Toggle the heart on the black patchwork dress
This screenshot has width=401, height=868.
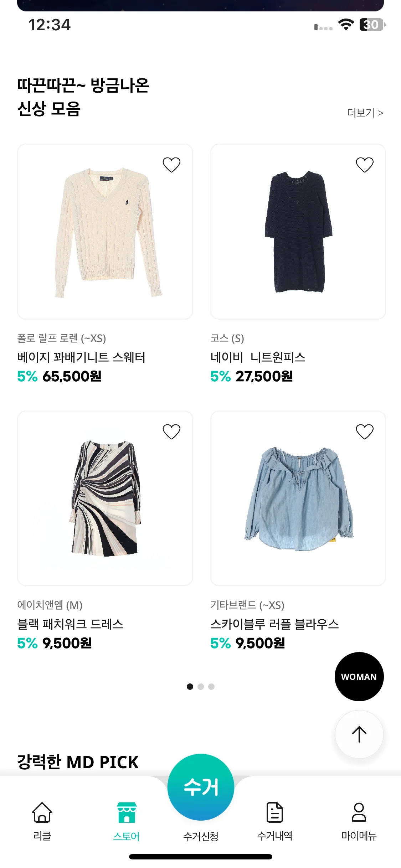pos(171,432)
